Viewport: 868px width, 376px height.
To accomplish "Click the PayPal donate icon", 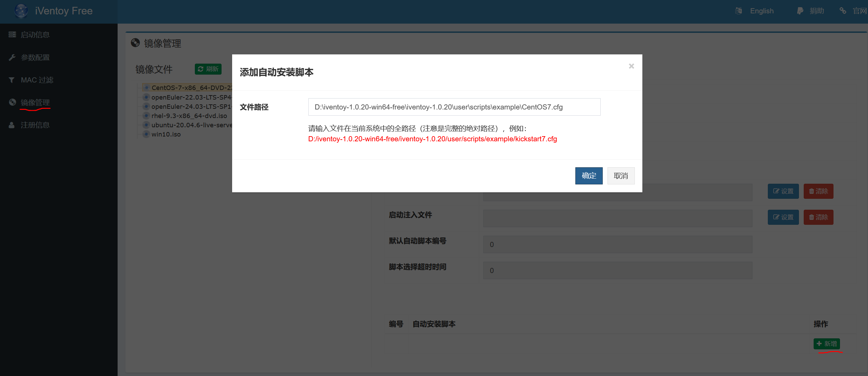I will 800,11.
